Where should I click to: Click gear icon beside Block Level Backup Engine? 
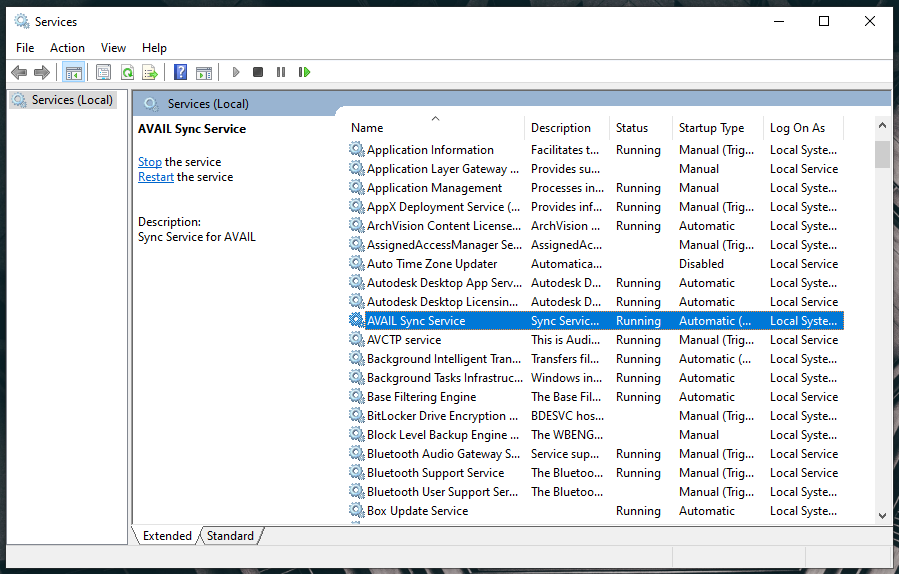(357, 434)
